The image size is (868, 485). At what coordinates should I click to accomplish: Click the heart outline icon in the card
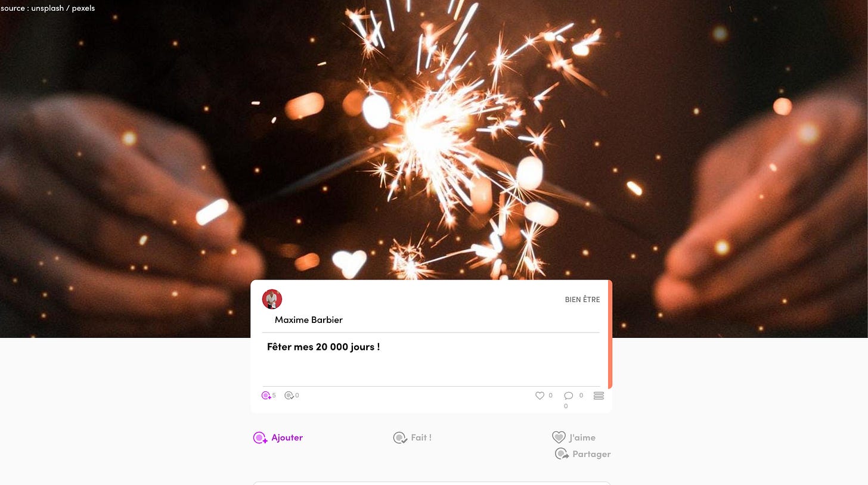point(540,396)
